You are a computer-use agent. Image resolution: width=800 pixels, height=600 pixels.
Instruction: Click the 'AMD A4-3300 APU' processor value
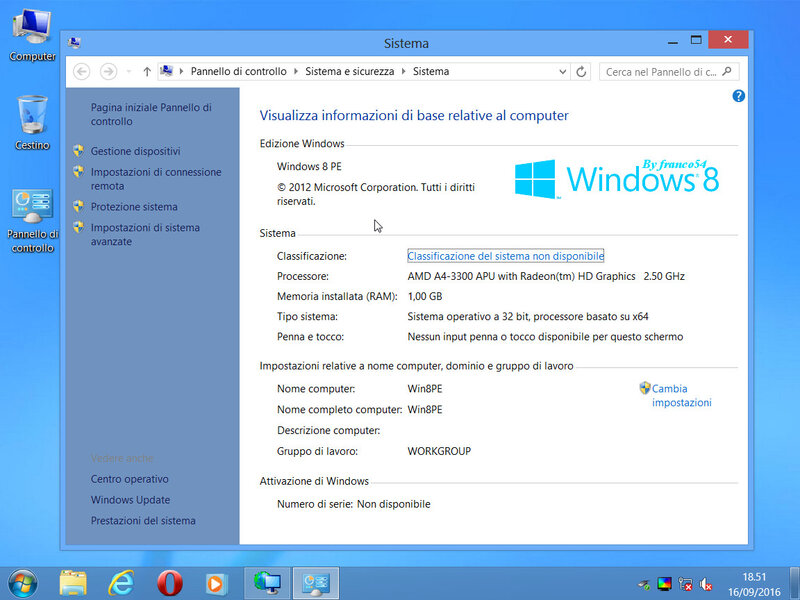click(546, 277)
